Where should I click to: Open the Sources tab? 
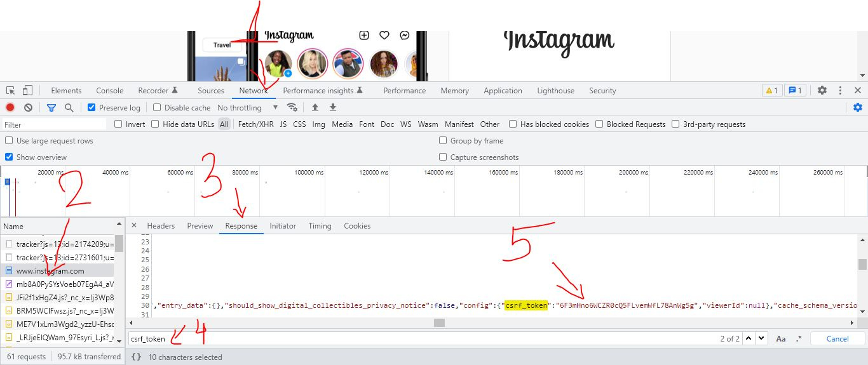211,91
